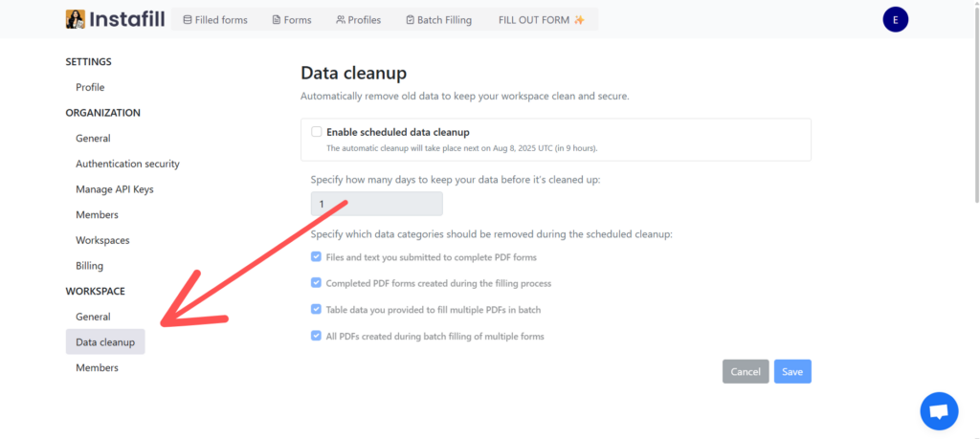
Task: Click the Profiles people icon
Action: (x=341, y=20)
